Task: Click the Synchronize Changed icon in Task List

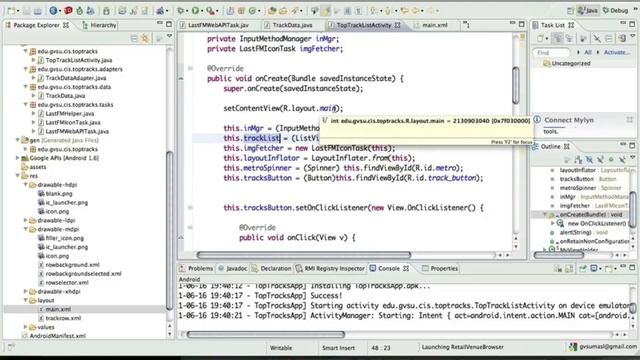Action: 622,38
